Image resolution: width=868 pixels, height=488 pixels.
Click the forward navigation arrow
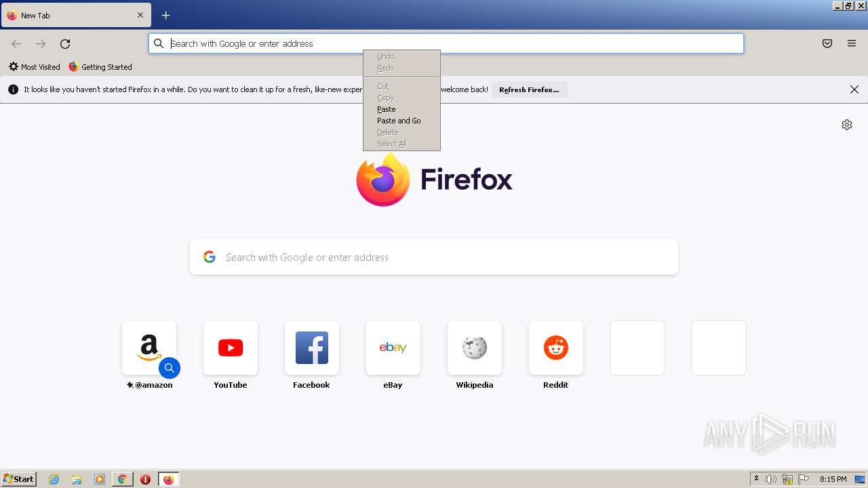pos(41,43)
